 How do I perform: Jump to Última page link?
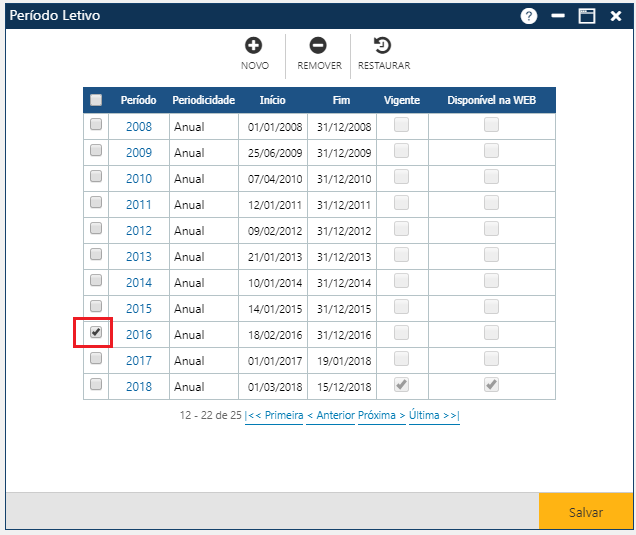pos(434,415)
